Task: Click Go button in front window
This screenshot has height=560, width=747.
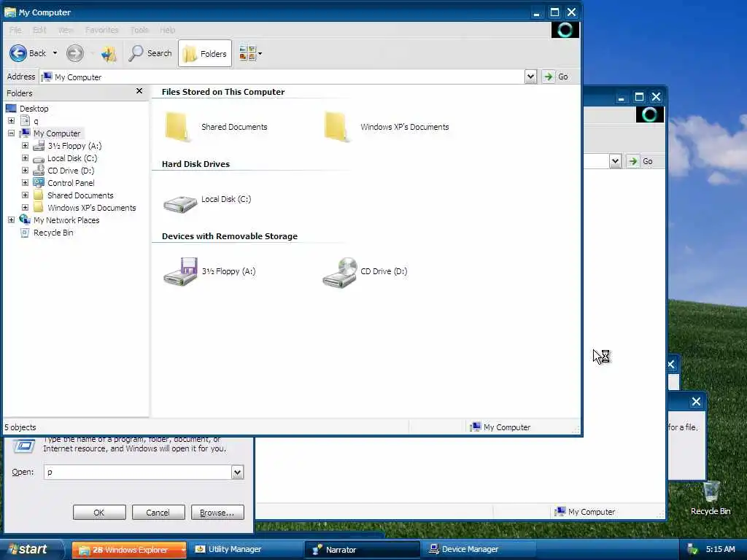Action: (x=556, y=77)
